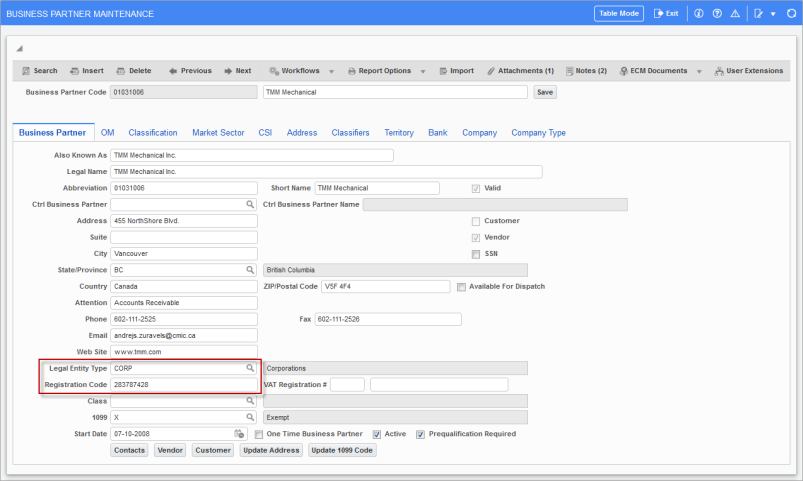Screen dimensions: 803x481
Task: Click the information icon in header
Action: [x=699, y=14]
